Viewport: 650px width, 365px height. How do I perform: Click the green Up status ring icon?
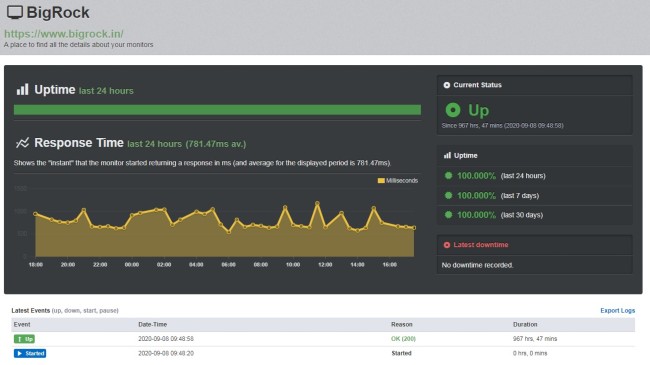coord(453,110)
